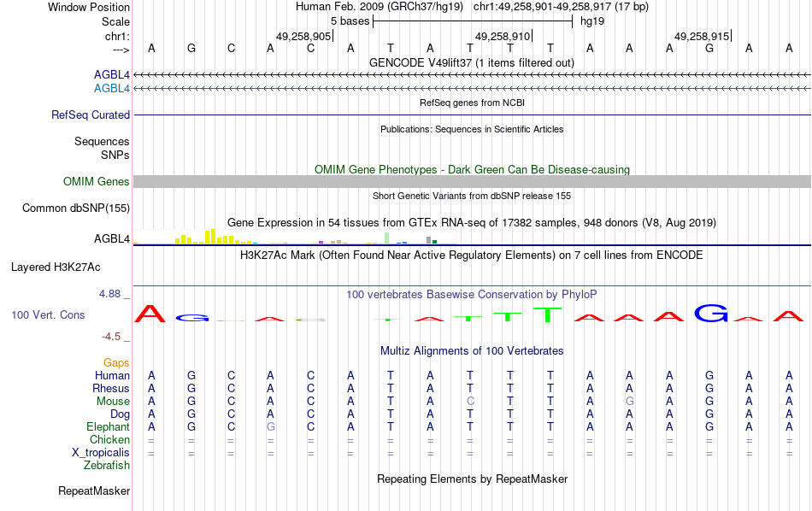
Task: Click the chr1: base position label
Action: tap(118, 36)
